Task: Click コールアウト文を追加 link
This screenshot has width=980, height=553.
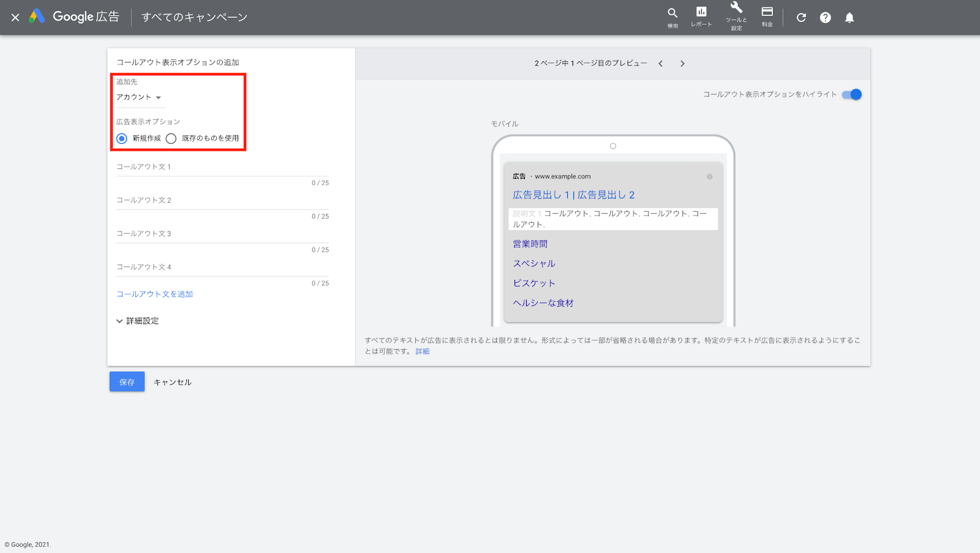Action: tap(155, 294)
